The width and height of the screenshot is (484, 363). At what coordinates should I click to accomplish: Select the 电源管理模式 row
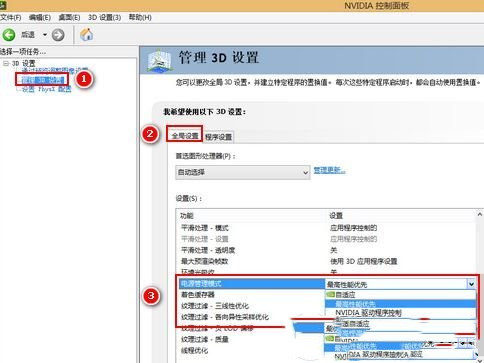pos(252,284)
